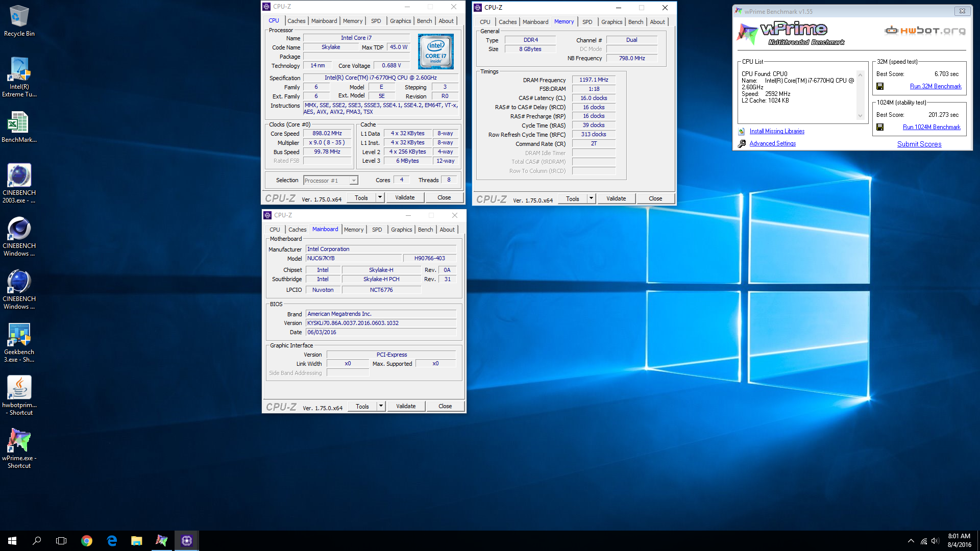Open Bench tab in Mainboard CPU-Z window

tap(425, 230)
